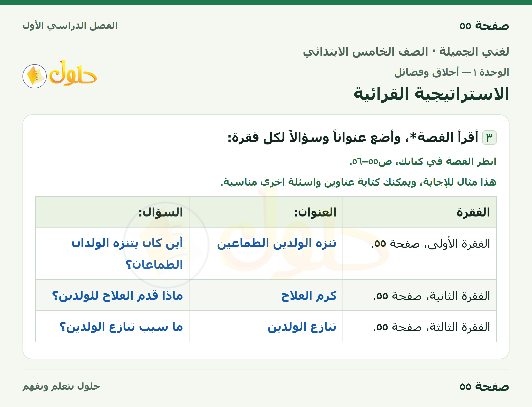Click لغتي الجميلة الصف الخامس الابتدائي subtitle
532x407 pixels.
[x=406, y=52]
